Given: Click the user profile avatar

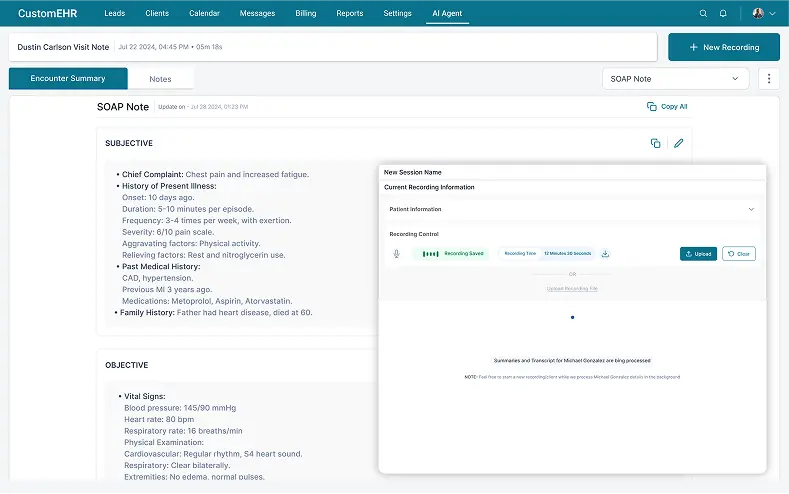Looking at the screenshot, I should (x=758, y=14).
